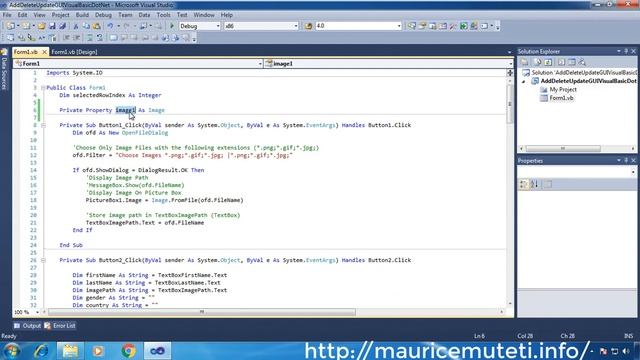The image size is (640, 360).
Task: Click View Code icon in Solution Explorer
Action: pyautogui.click(x=562, y=62)
